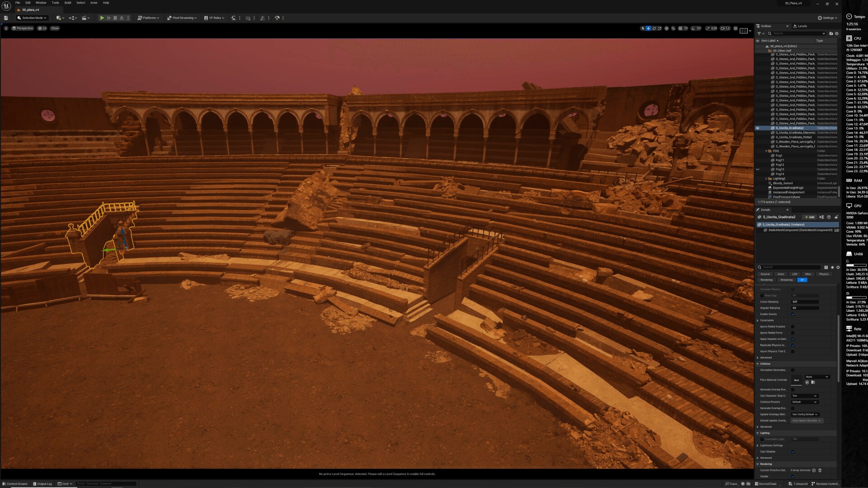
Task: Click the save level icon
Action: click(x=6, y=18)
